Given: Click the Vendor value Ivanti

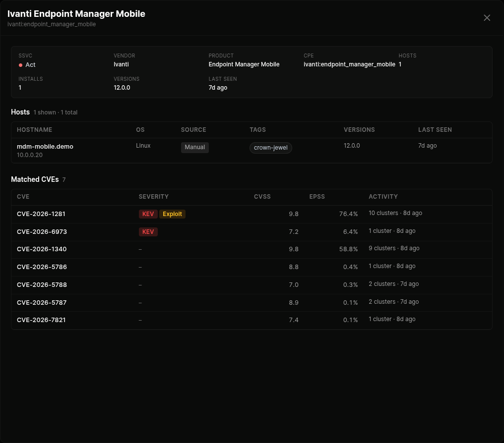Looking at the screenshot, I should [x=121, y=64].
